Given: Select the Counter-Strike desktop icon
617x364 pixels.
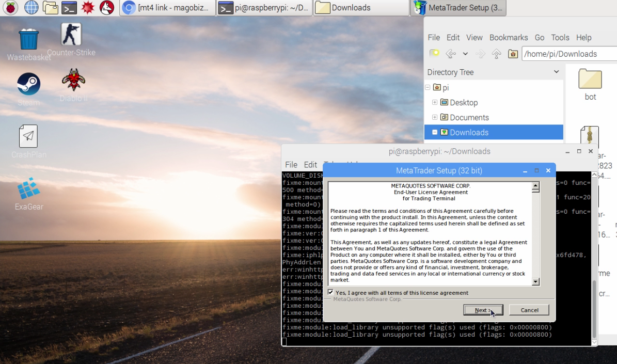Looking at the screenshot, I should click(x=71, y=40).
